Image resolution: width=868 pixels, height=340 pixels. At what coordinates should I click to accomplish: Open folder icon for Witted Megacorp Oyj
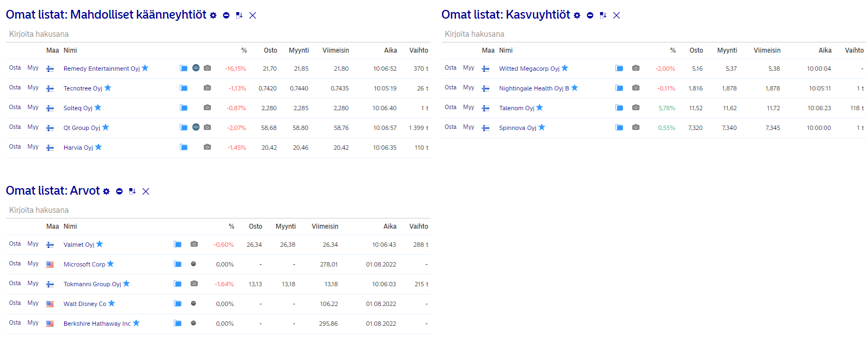click(619, 68)
